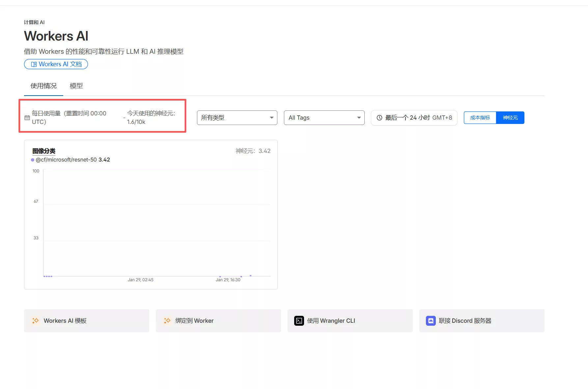
Task: Click the document icon in Workers AI 文档 button
Action: click(34, 64)
